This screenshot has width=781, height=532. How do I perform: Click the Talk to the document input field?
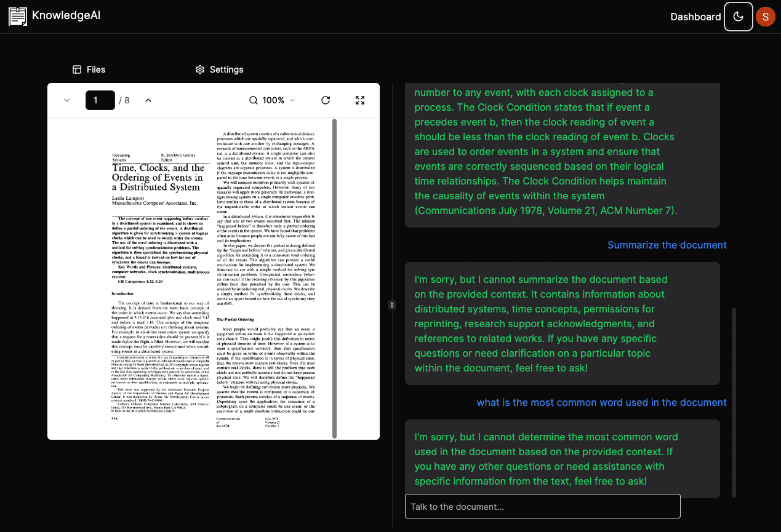point(542,506)
